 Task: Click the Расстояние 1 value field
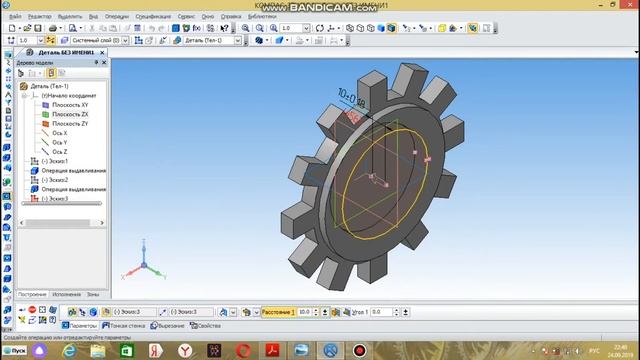click(x=304, y=312)
